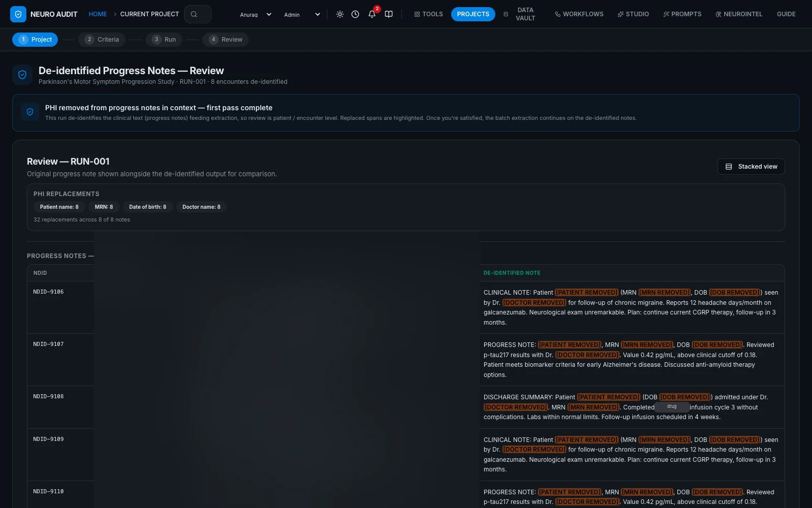This screenshot has width=812, height=508.
Task: Open the WORKFLOWS menu item
Action: tap(579, 14)
